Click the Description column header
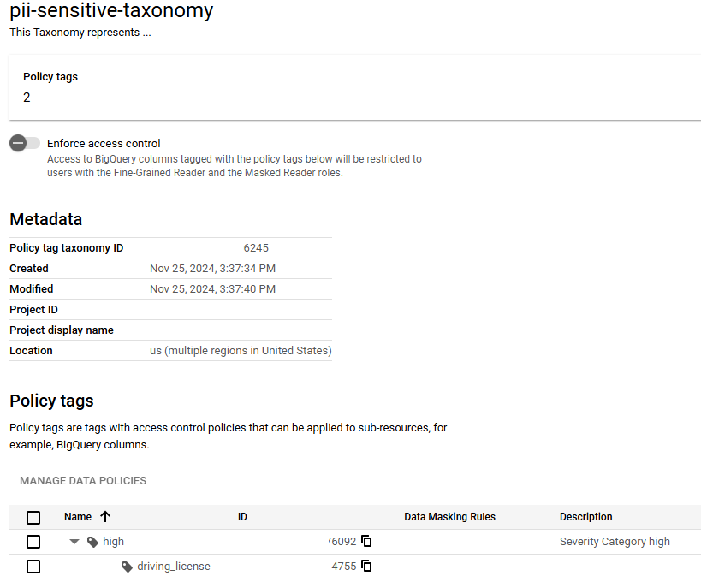The width and height of the screenshot is (701, 588). pos(585,517)
